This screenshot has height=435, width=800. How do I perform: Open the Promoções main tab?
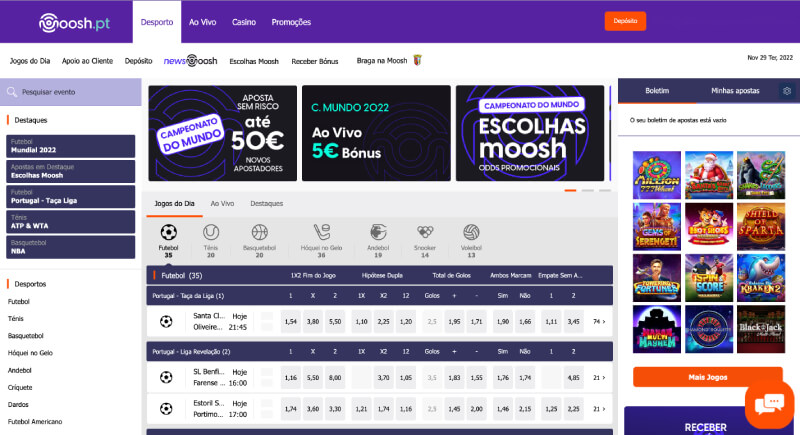pos(291,22)
